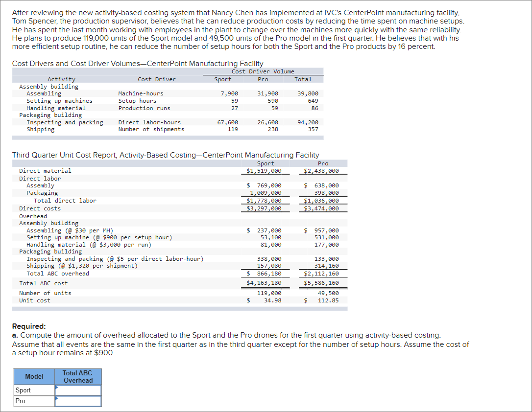Select the Sport row label in the answer table

pyautogui.click(x=22, y=390)
